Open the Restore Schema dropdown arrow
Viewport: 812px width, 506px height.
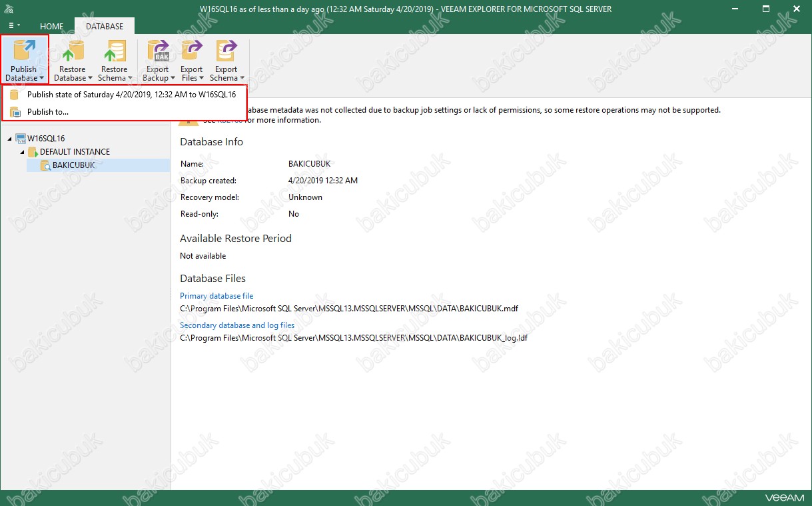click(131, 79)
